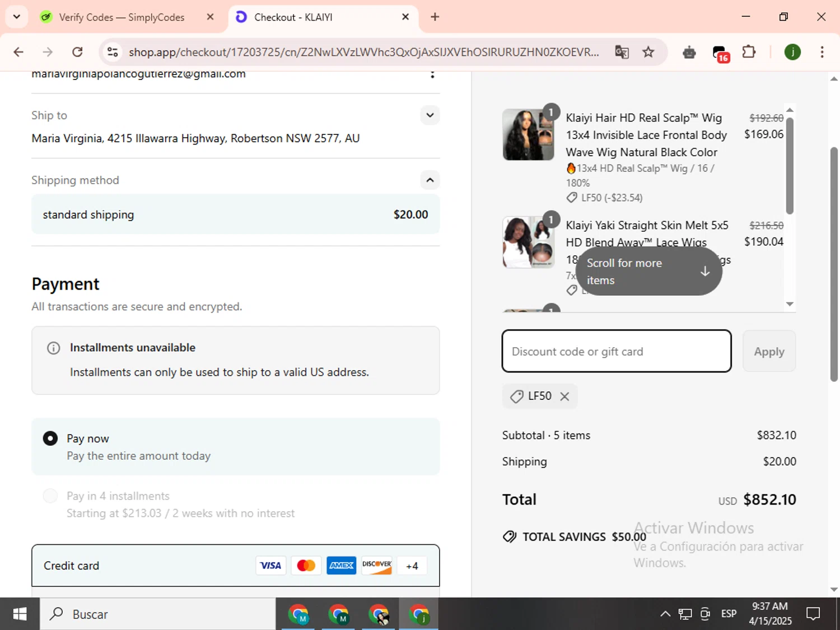
Task: Show hidden system tray icons
Action: (x=665, y=614)
